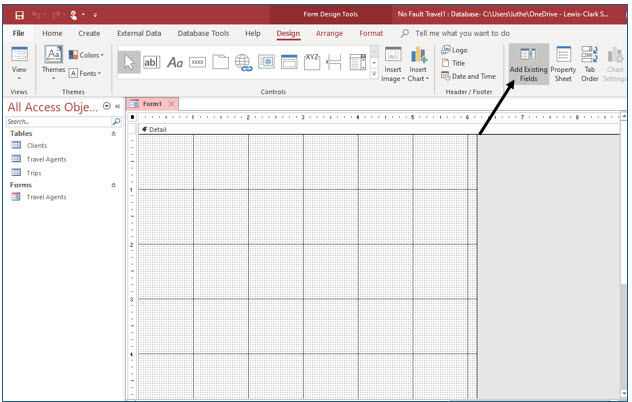Click the form selector square at ruler corner
The height and width of the screenshot is (402, 632).
tap(132, 117)
